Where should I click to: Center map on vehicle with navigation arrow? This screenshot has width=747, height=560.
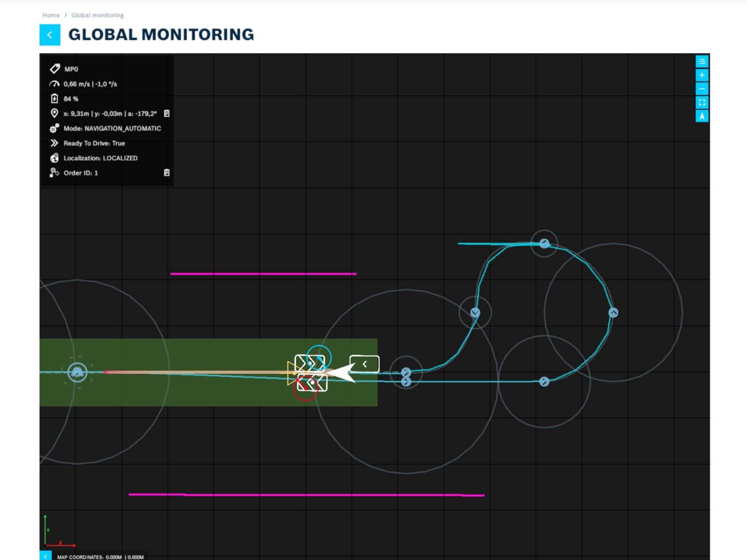click(x=702, y=116)
